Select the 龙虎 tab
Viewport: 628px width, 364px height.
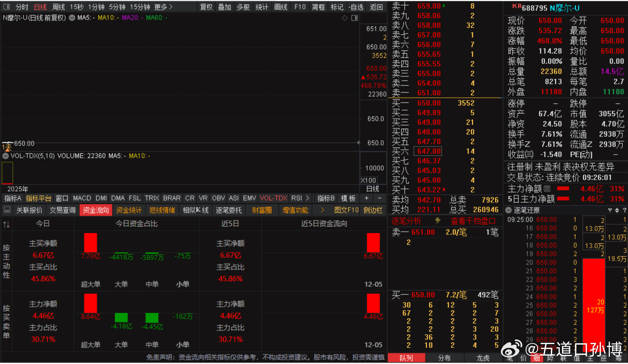click(483, 358)
